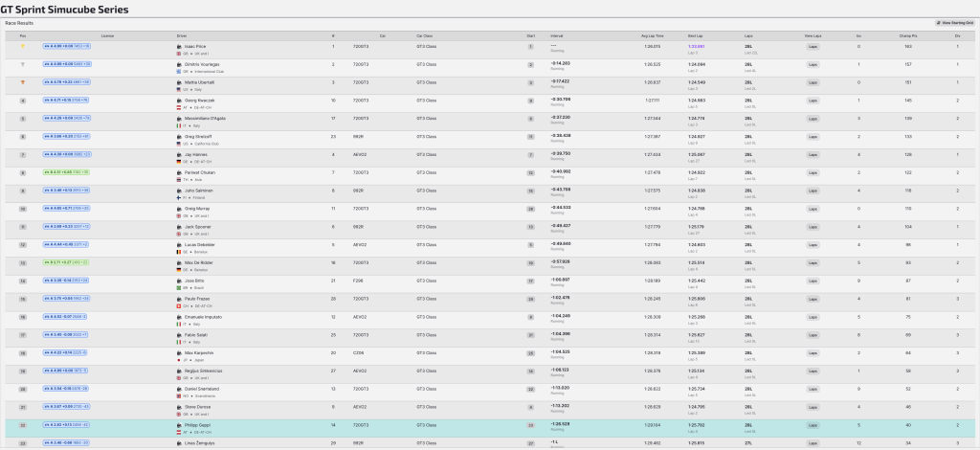Click the helmet icon beside Isaac Price

pyautogui.click(x=179, y=47)
